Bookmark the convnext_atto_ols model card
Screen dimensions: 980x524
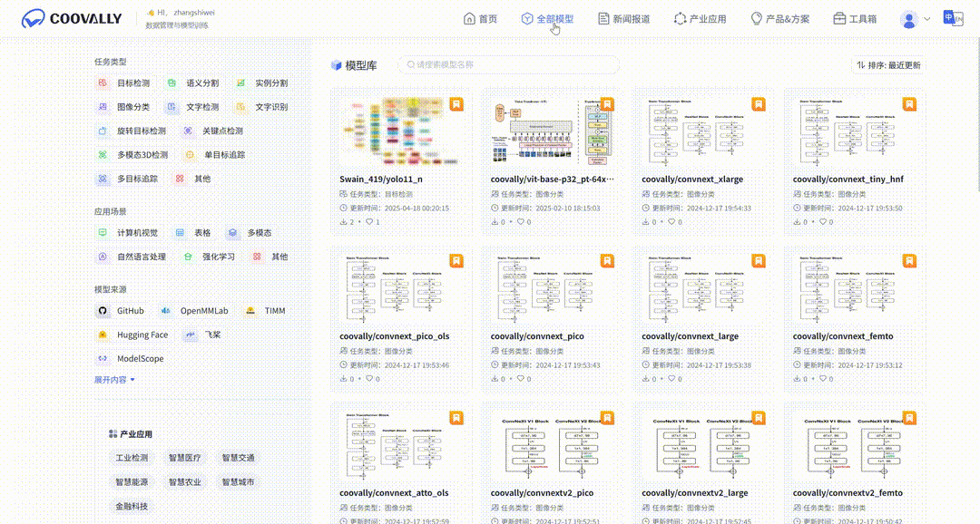click(x=456, y=418)
